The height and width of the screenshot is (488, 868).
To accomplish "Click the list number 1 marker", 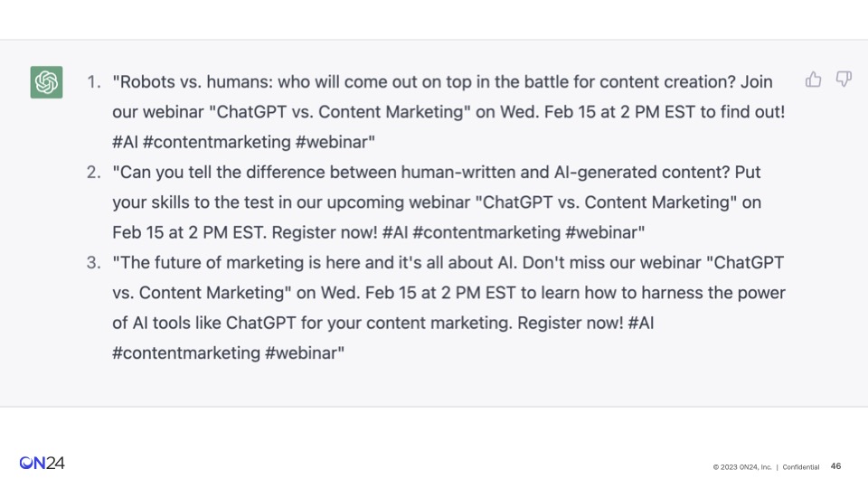I will click(93, 82).
